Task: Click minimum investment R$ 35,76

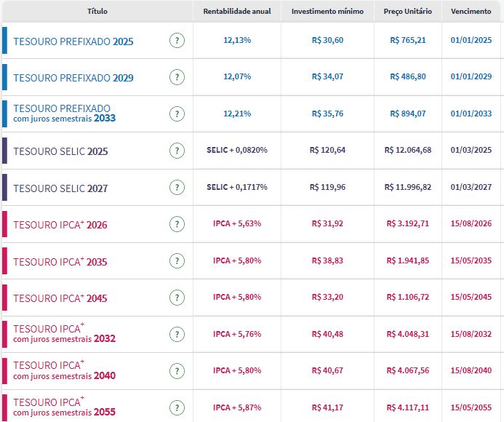Action: 327,114
